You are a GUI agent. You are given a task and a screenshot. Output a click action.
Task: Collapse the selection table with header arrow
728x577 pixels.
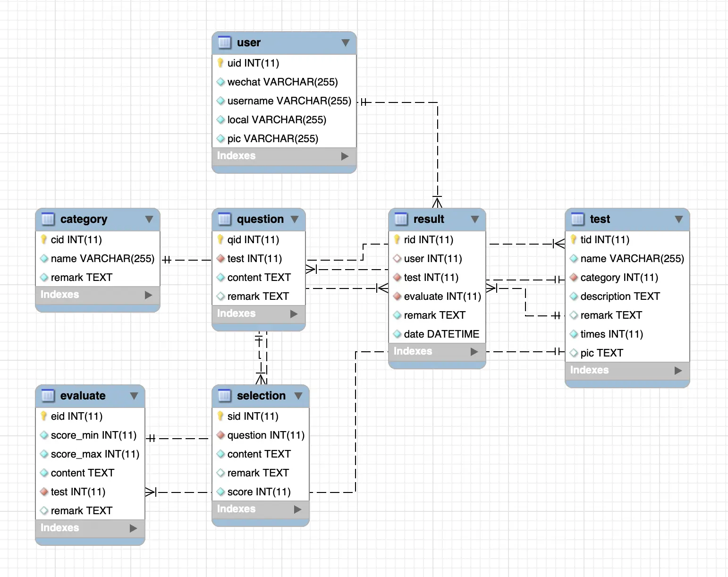(x=298, y=396)
